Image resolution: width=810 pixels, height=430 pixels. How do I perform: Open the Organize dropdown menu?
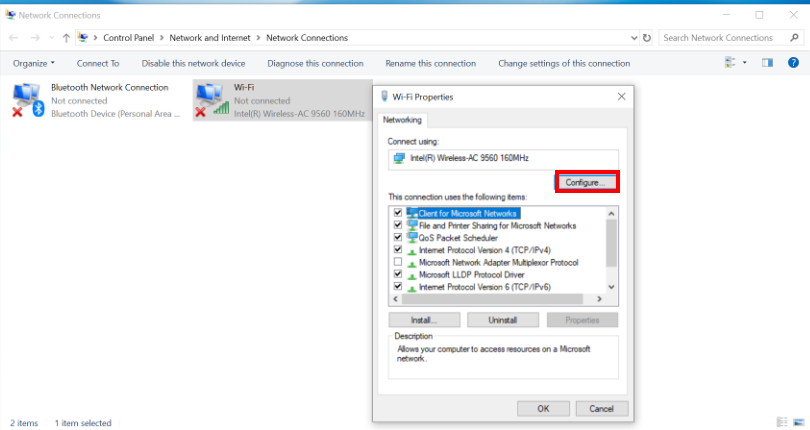coord(34,63)
